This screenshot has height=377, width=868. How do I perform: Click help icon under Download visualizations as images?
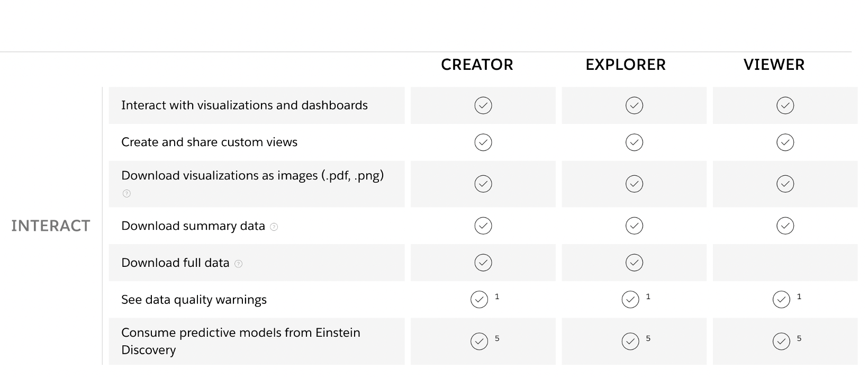126,193
